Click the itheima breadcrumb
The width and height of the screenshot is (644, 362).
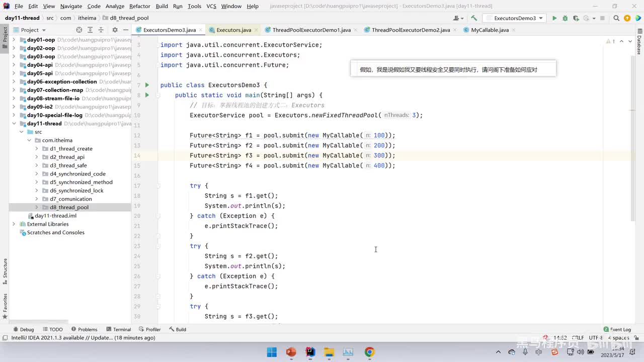(87, 18)
